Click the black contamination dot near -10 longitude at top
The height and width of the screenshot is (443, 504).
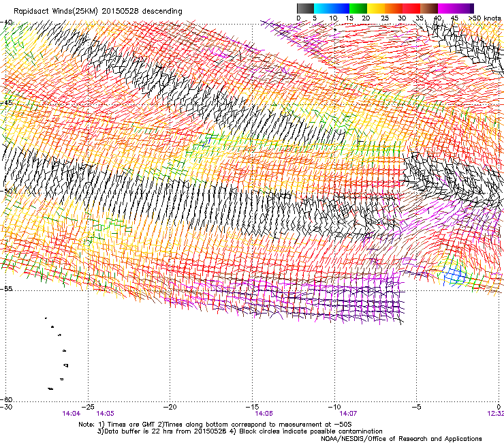(x=335, y=29)
